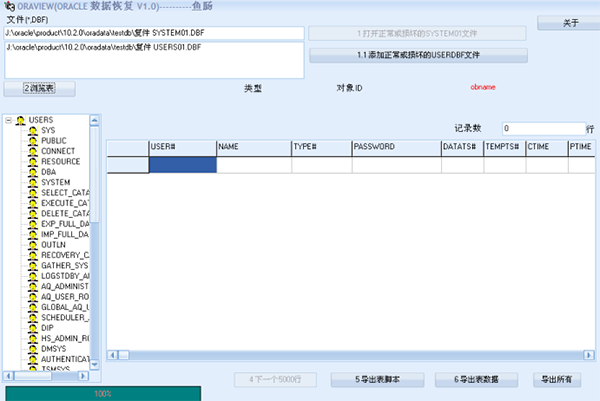Click the 导出所有 button
Screen dimensions: 600x401
[x=557, y=380]
